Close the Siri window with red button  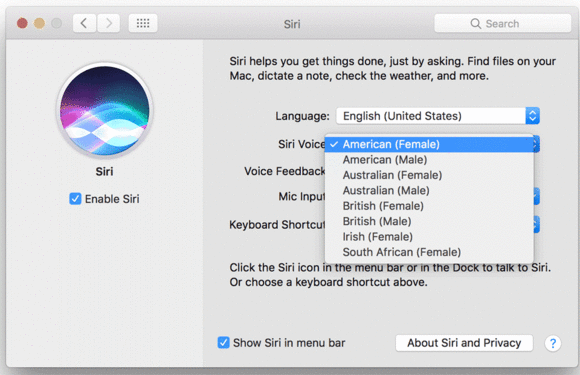click(x=22, y=24)
